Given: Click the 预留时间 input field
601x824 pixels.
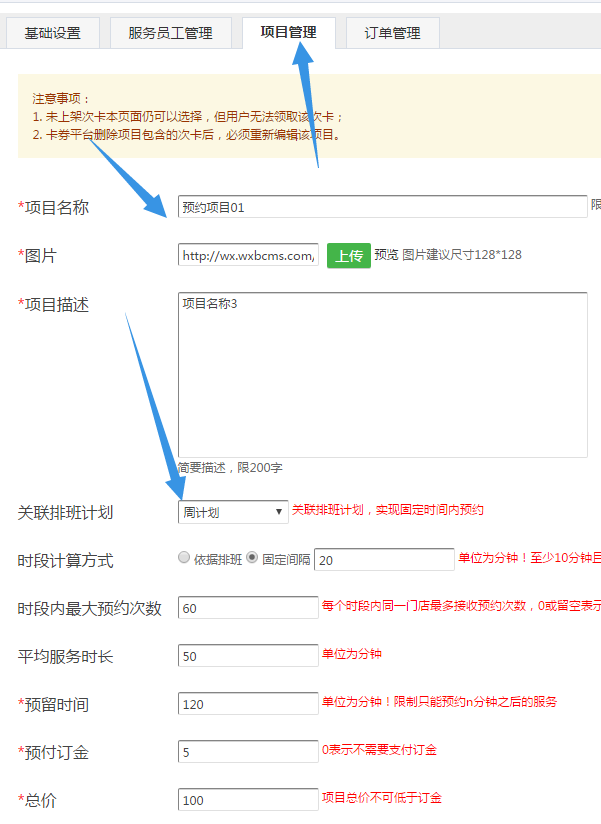Looking at the screenshot, I should click(x=248, y=704).
